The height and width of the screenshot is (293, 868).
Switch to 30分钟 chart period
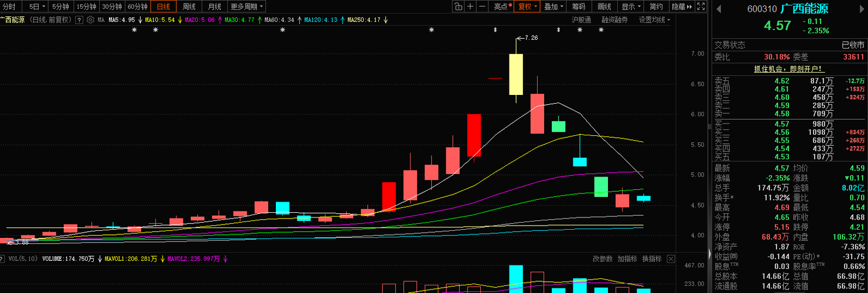pyautogui.click(x=112, y=6)
